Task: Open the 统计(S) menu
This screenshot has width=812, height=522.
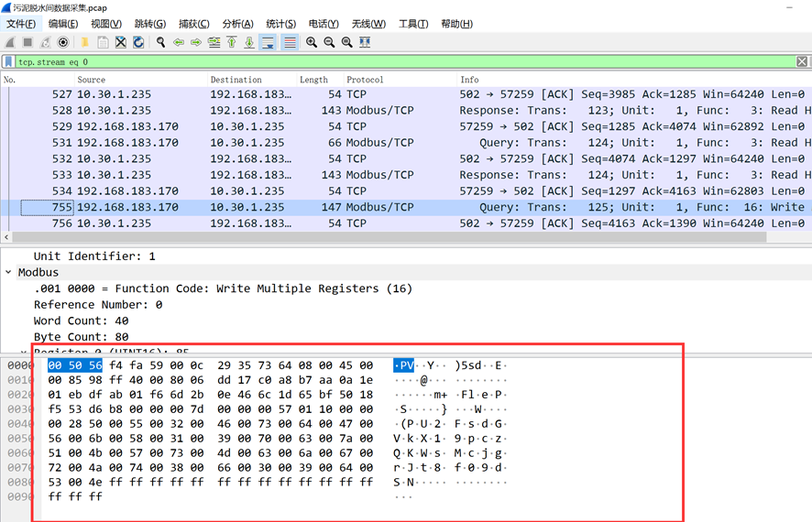Action: pyautogui.click(x=280, y=24)
